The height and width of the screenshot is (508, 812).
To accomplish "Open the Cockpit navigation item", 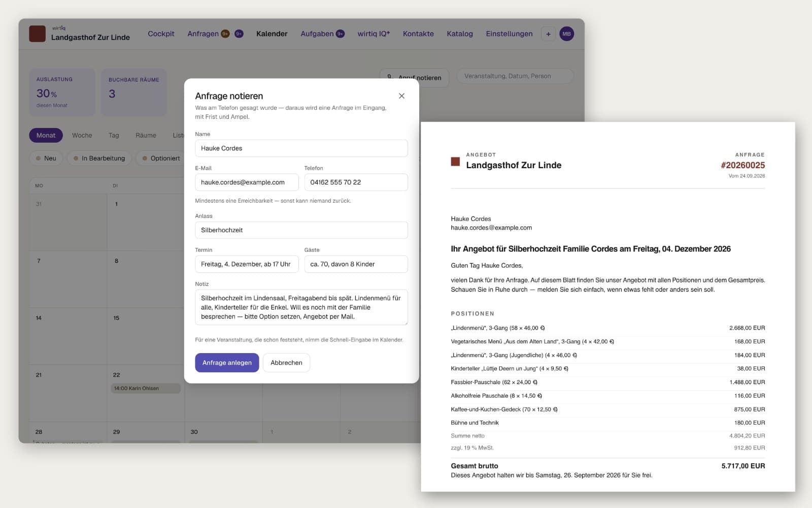I will click(161, 34).
